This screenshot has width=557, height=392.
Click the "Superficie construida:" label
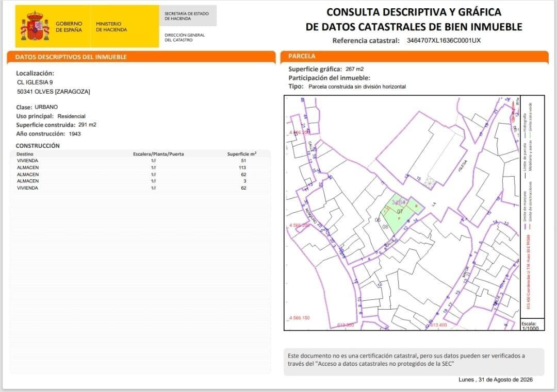pos(46,125)
